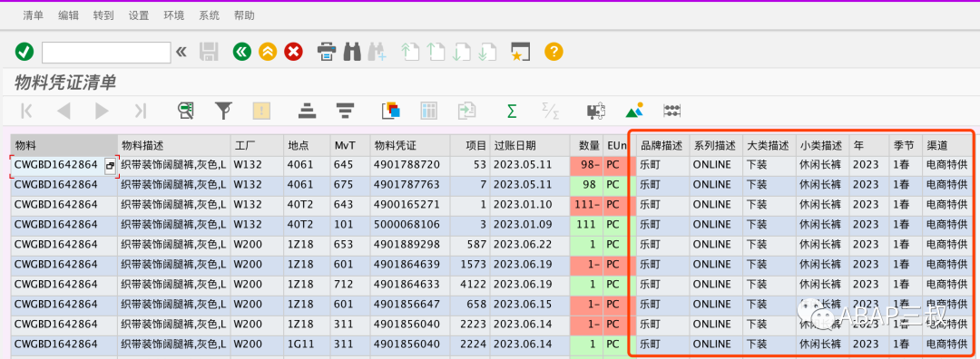
Task: Select the MvT column header
Action: 350,145
